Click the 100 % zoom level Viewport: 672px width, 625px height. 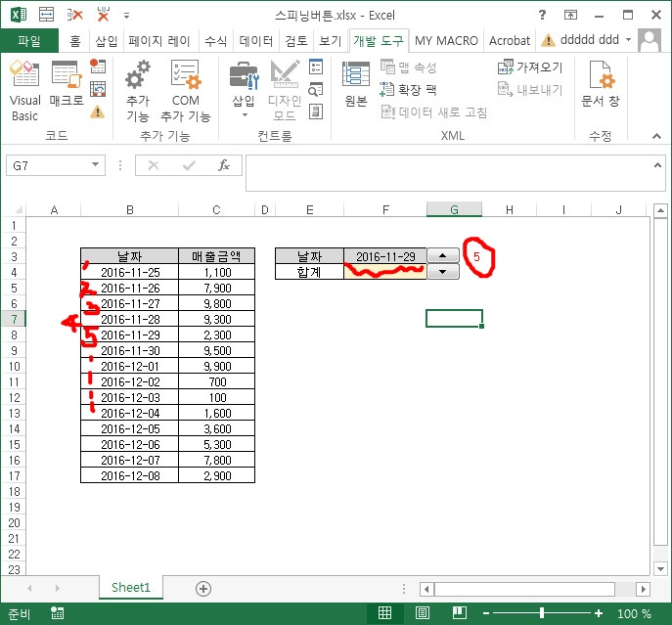click(634, 614)
